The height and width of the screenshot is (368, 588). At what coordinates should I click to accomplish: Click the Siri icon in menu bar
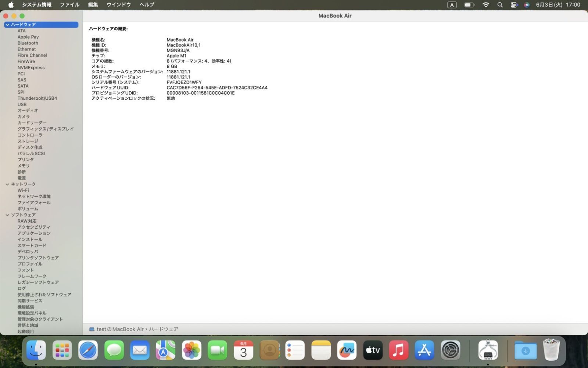(527, 5)
